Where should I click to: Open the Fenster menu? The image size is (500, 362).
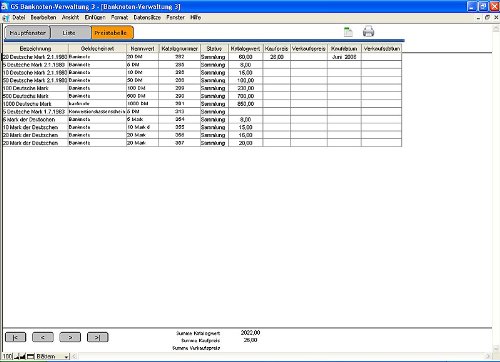click(175, 17)
